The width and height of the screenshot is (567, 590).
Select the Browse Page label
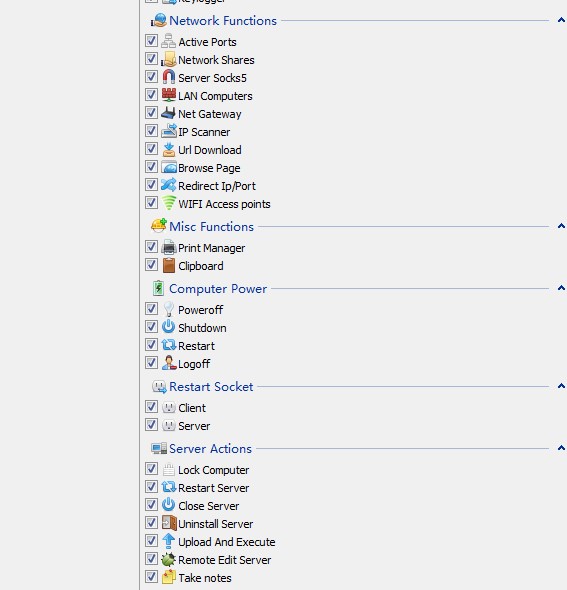point(209,168)
